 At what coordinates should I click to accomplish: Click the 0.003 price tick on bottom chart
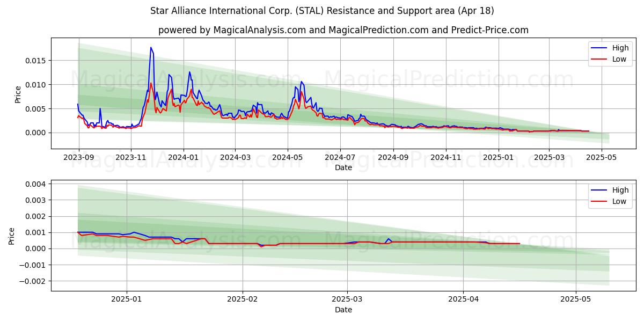[36, 200]
